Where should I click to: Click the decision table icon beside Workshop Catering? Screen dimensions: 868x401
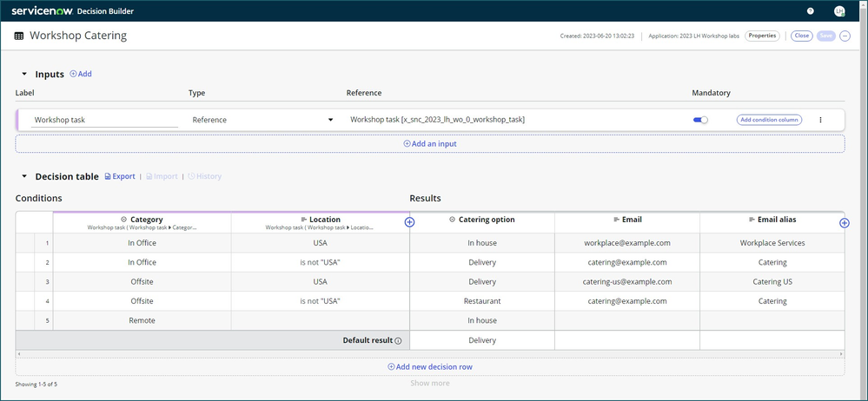[19, 36]
